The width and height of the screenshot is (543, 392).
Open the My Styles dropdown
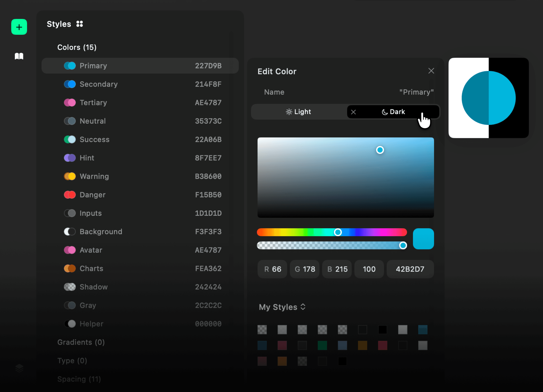[x=282, y=307]
